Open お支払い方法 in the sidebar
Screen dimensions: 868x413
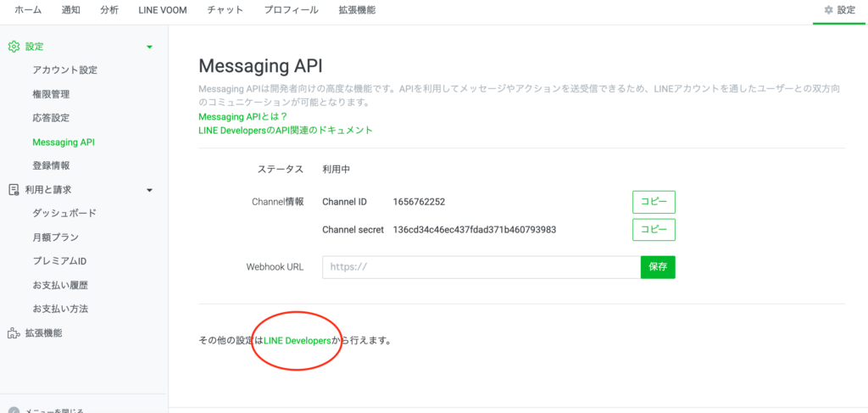pyautogui.click(x=60, y=309)
